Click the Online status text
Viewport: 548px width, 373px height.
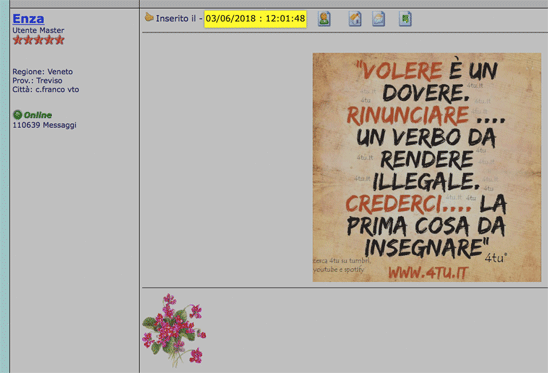tap(38, 115)
